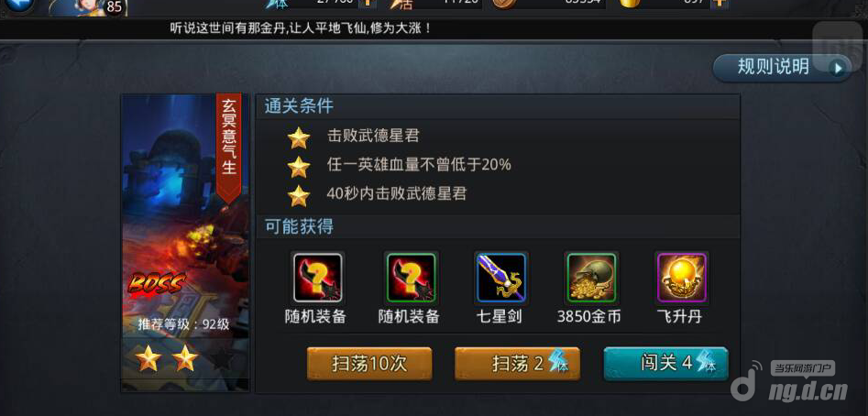Tap the first star for defeating 武德星君
The height and width of the screenshot is (416, 868).
tap(299, 137)
